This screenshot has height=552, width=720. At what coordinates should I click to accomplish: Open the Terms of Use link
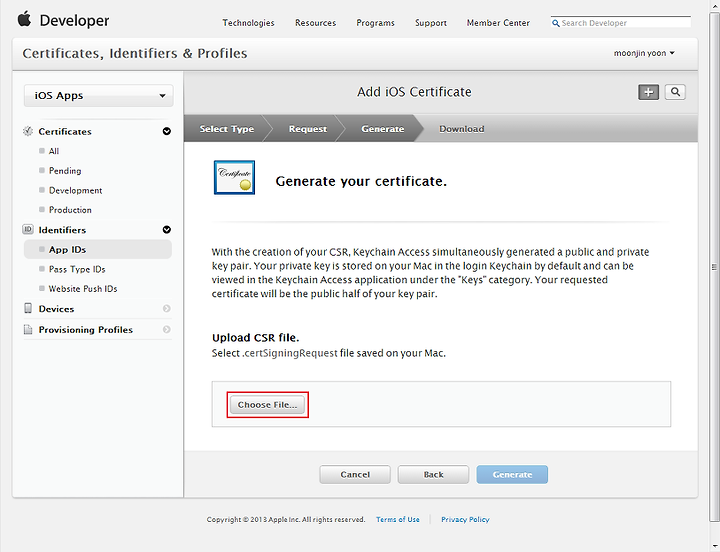point(398,519)
